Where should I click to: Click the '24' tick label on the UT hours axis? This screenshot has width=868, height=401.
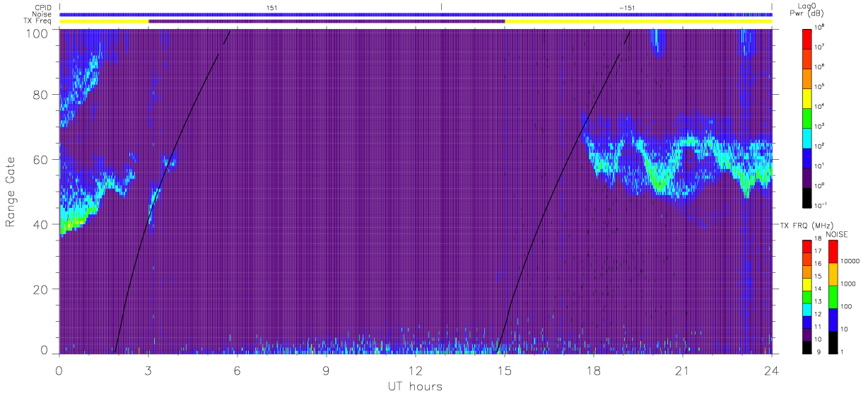tap(772, 371)
